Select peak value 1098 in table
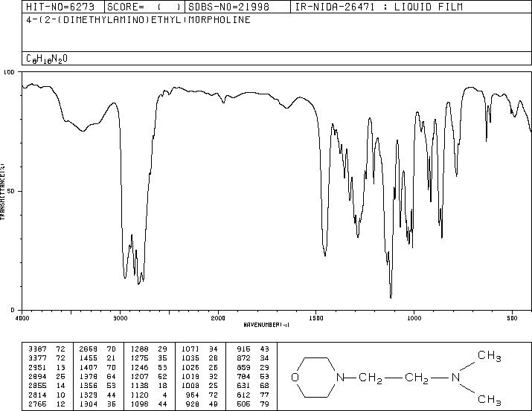 click(139, 404)
